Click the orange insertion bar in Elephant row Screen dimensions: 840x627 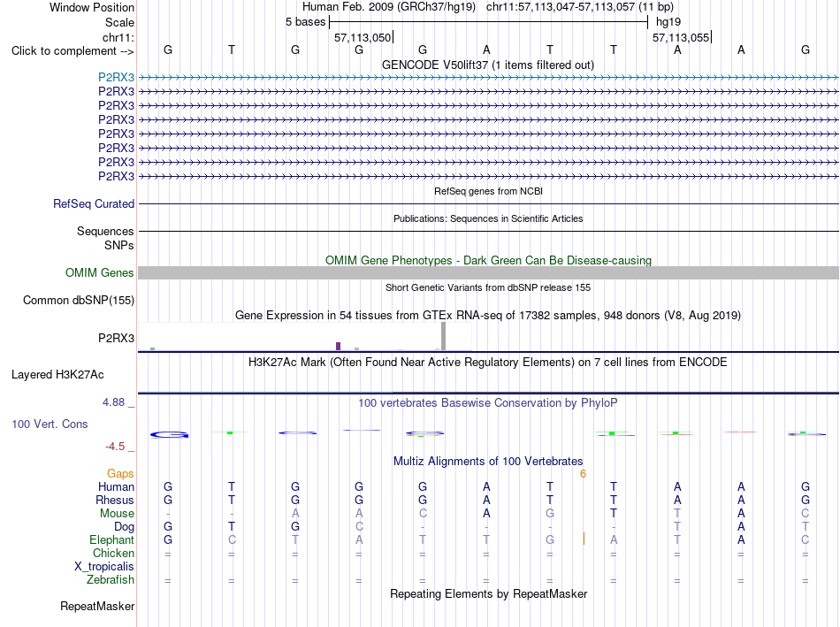pyautogui.click(x=584, y=539)
